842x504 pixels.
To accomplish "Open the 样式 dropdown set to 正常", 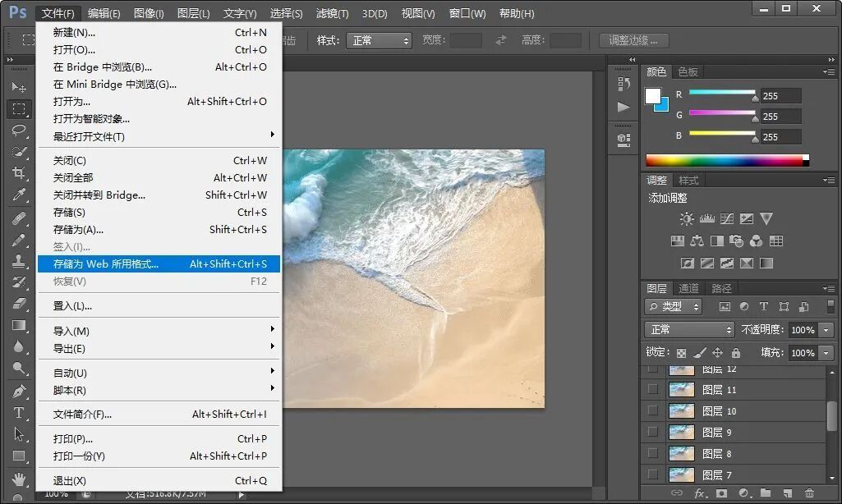I will (380, 40).
